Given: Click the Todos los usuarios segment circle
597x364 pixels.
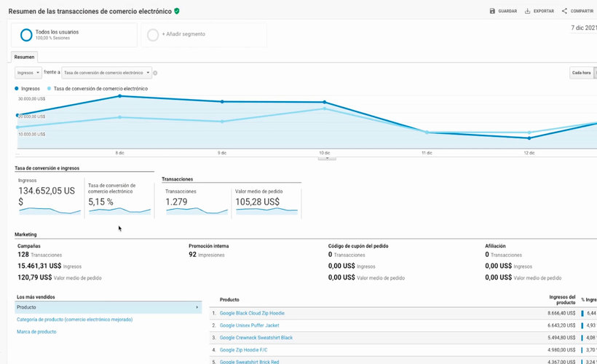Looking at the screenshot, I should pyautogui.click(x=26, y=35).
